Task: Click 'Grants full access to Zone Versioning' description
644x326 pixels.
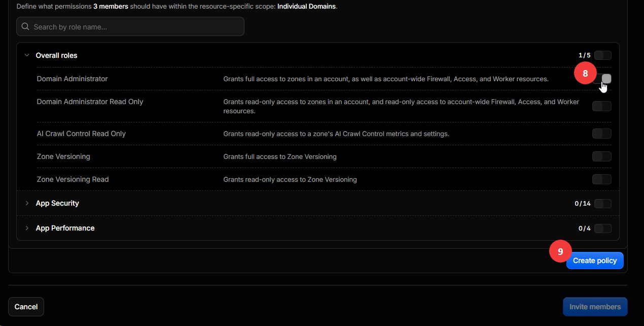Action: (x=280, y=156)
